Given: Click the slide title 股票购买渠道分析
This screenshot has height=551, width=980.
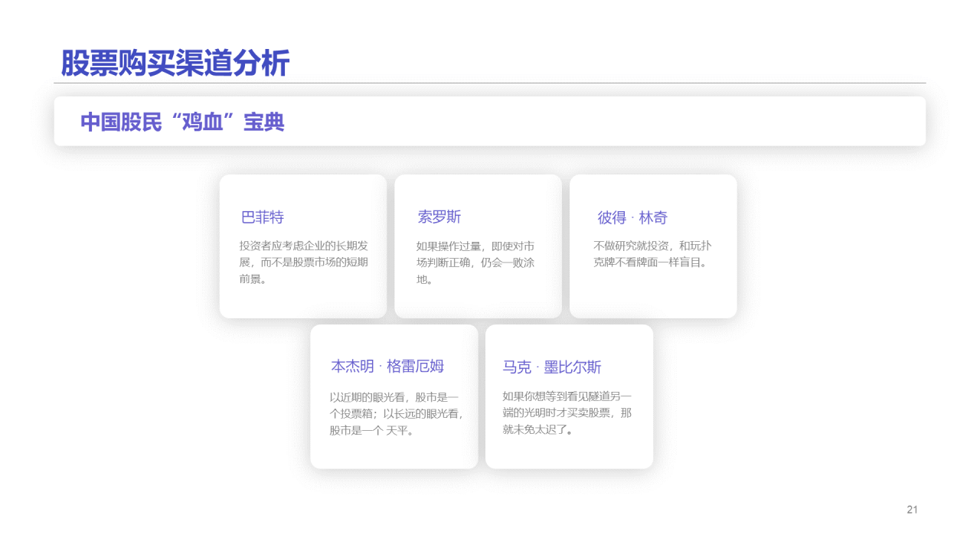Looking at the screenshot, I should pos(175,63).
